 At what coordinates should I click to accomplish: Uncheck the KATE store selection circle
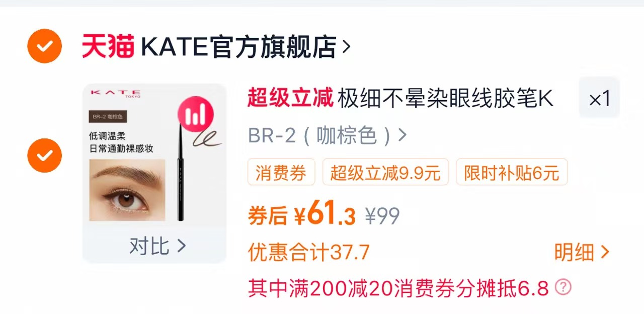(x=45, y=46)
